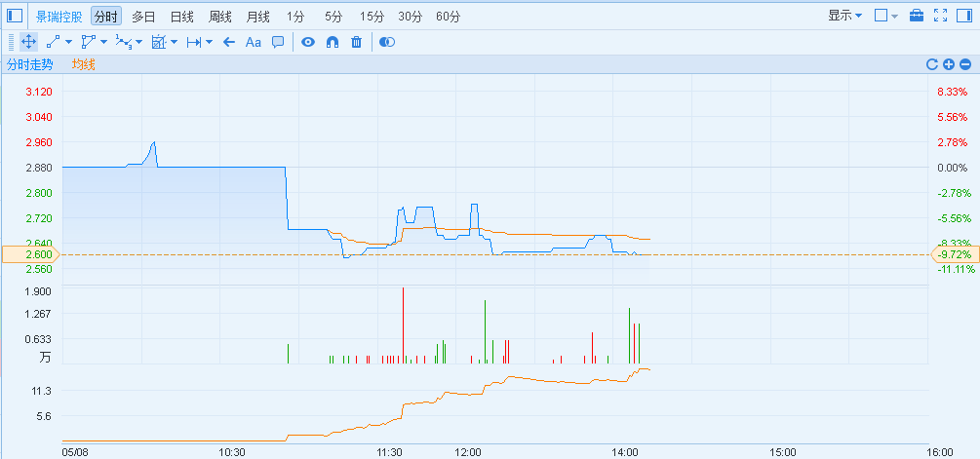Switch to the 30分 interval tab

(410, 17)
